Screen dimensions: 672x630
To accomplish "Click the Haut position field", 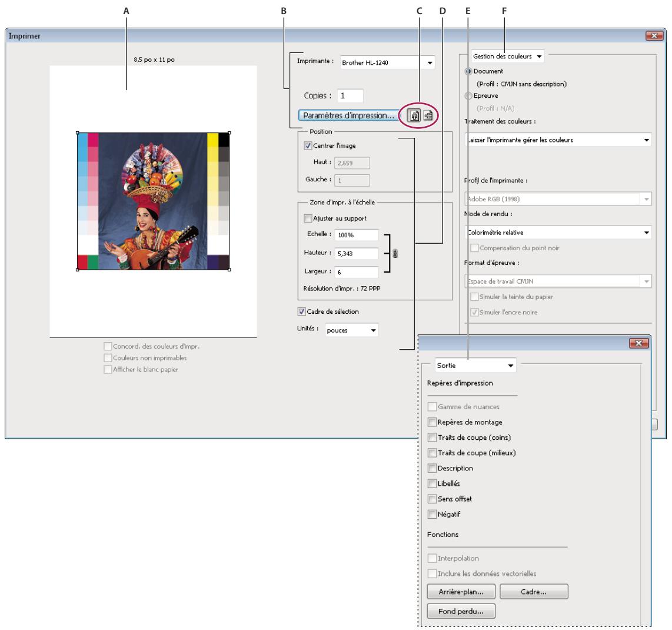I will coord(352,163).
